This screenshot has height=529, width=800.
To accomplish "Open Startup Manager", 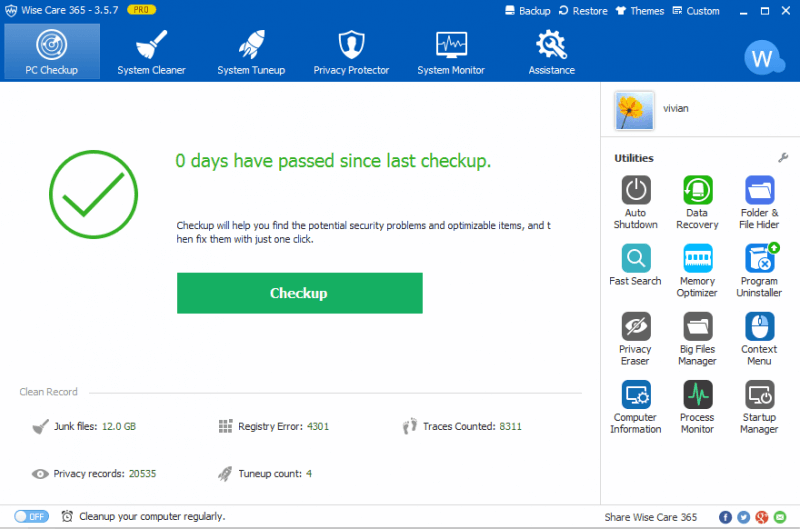I will (759, 395).
